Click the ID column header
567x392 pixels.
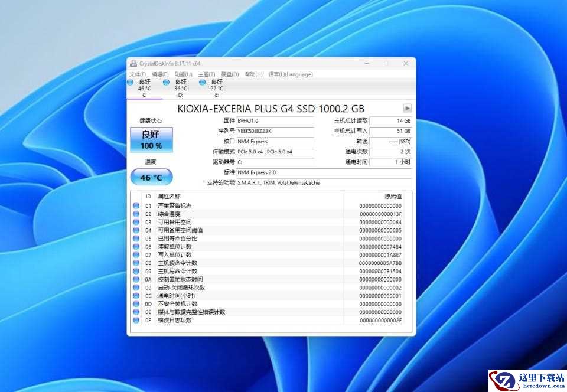point(148,197)
